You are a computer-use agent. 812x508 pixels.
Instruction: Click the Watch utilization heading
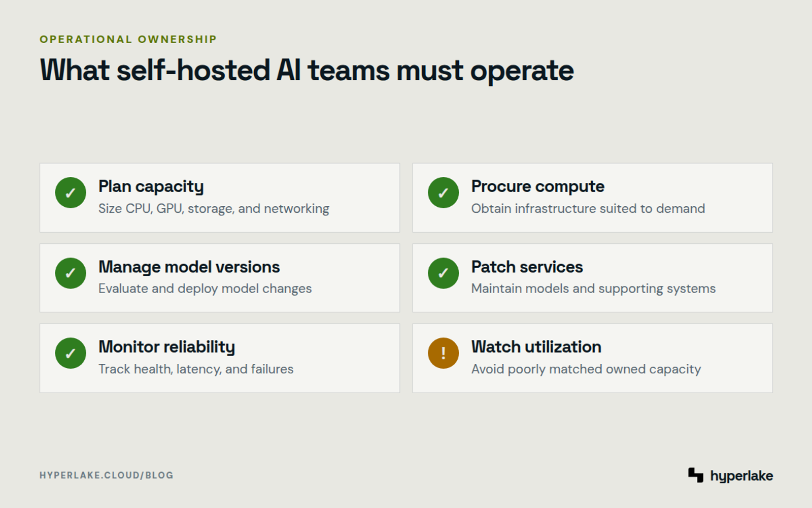(x=536, y=347)
